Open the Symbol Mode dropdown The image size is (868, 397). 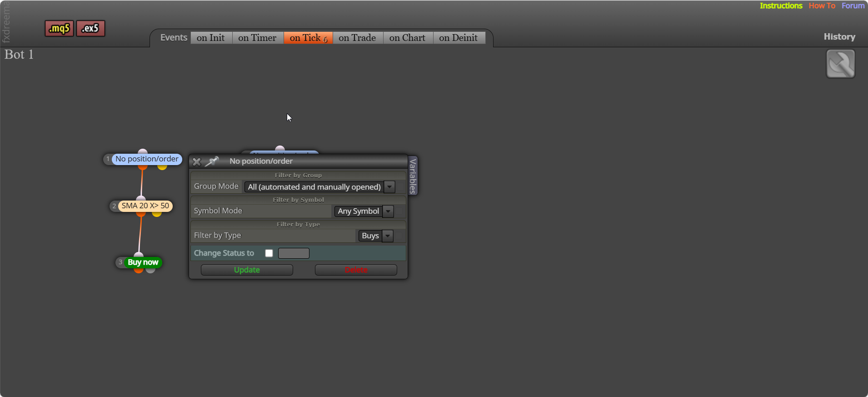coord(364,211)
